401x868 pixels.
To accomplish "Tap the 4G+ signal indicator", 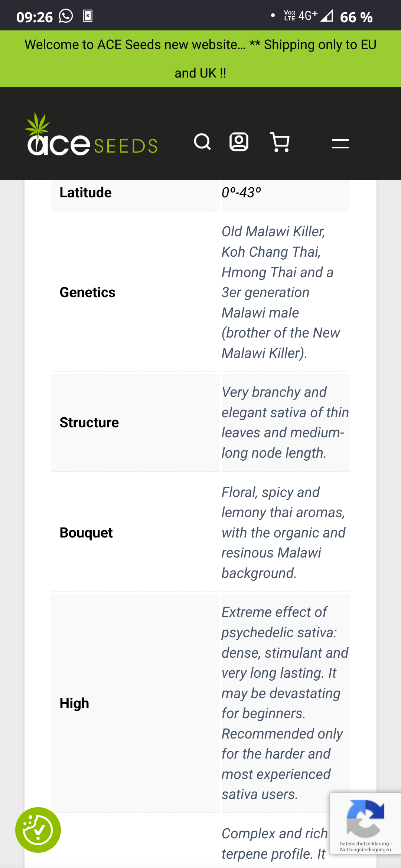I will point(308,16).
